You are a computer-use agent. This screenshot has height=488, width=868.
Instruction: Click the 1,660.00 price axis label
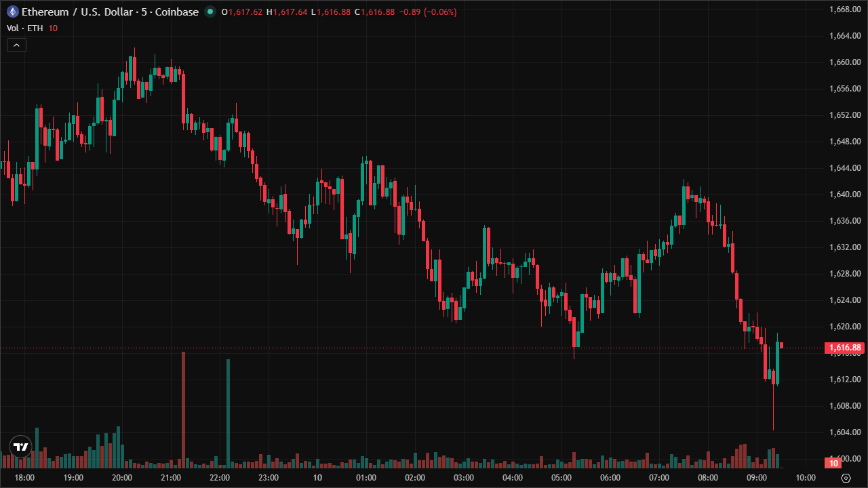pos(845,62)
